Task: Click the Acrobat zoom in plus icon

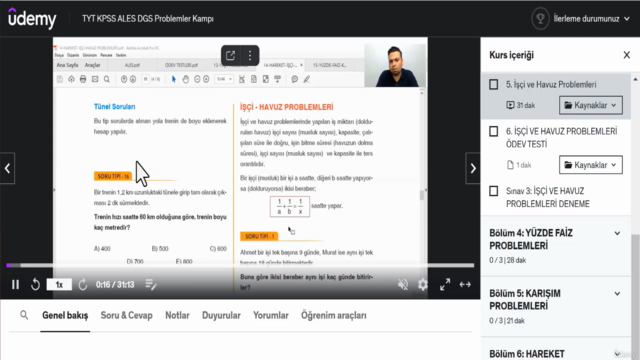Action: click(x=206, y=79)
